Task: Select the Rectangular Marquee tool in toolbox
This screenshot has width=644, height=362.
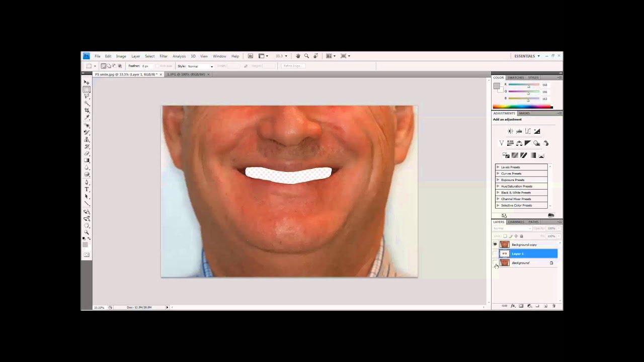Action: pyautogui.click(x=87, y=89)
